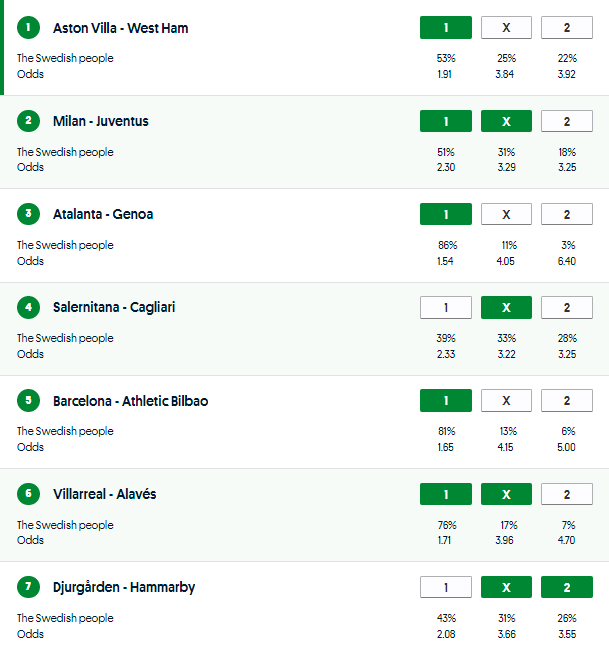Screen dimensions: 609x654
Task: Deselect away win 2 for Djurgården - Hammarby
Action: [x=566, y=587]
